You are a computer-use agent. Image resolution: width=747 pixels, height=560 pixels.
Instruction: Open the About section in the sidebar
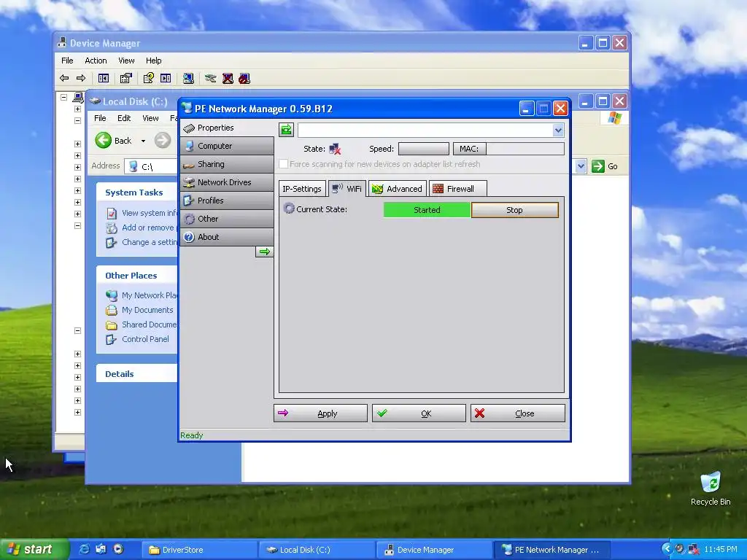tap(227, 237)
